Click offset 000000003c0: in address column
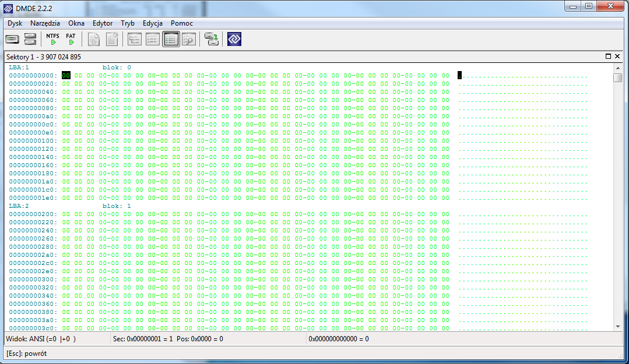 coord(33,328)
